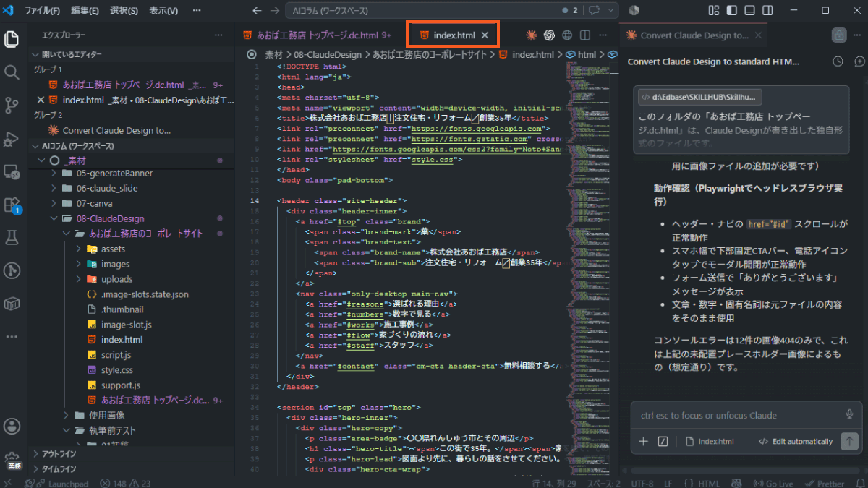Viewport: 868px width, 488px height.
Task: Click the UTF-8 encoding in status bar
Action: [642, 483]
